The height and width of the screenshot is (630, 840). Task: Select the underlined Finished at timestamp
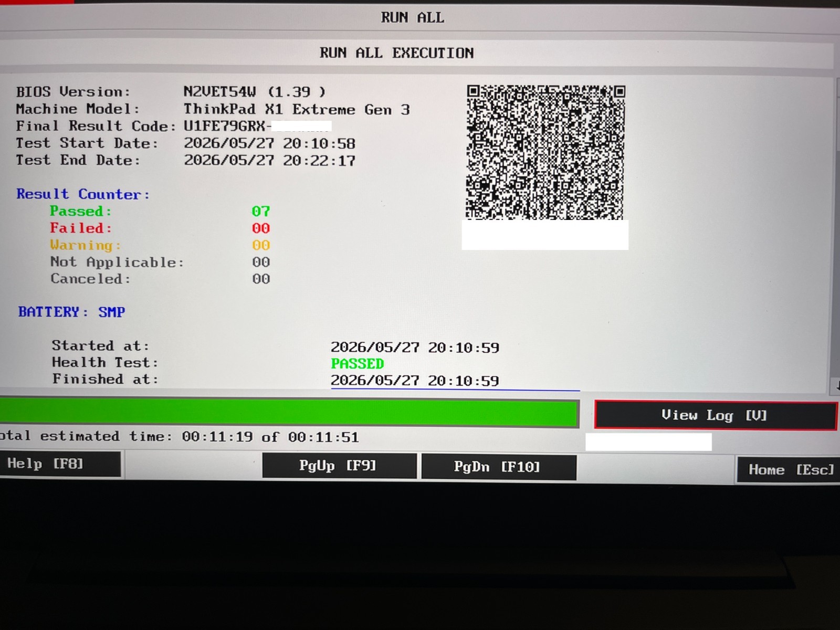[415, 381]
